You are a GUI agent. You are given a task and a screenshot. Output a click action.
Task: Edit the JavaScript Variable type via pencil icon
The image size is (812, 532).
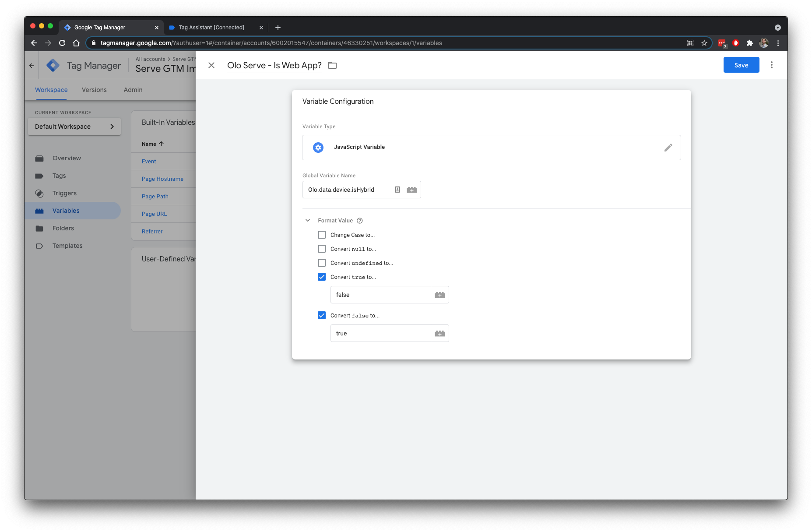click(x=668, y=147)
